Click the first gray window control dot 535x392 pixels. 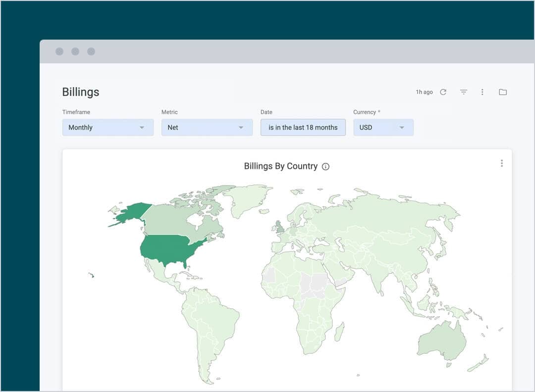(x=59, y=51)
